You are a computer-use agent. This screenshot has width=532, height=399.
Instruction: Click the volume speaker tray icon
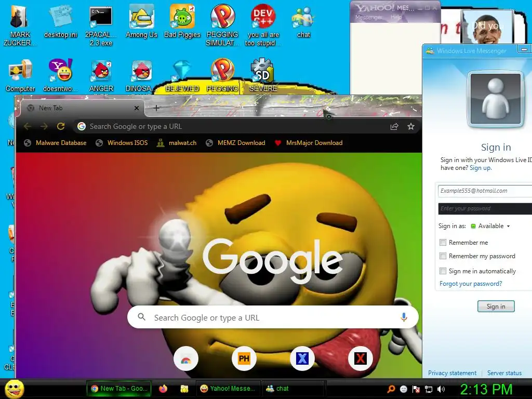441,389
